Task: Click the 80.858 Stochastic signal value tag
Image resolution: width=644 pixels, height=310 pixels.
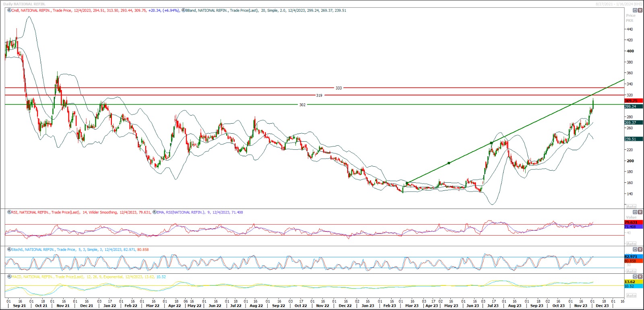Action: (x=633, y=261)
